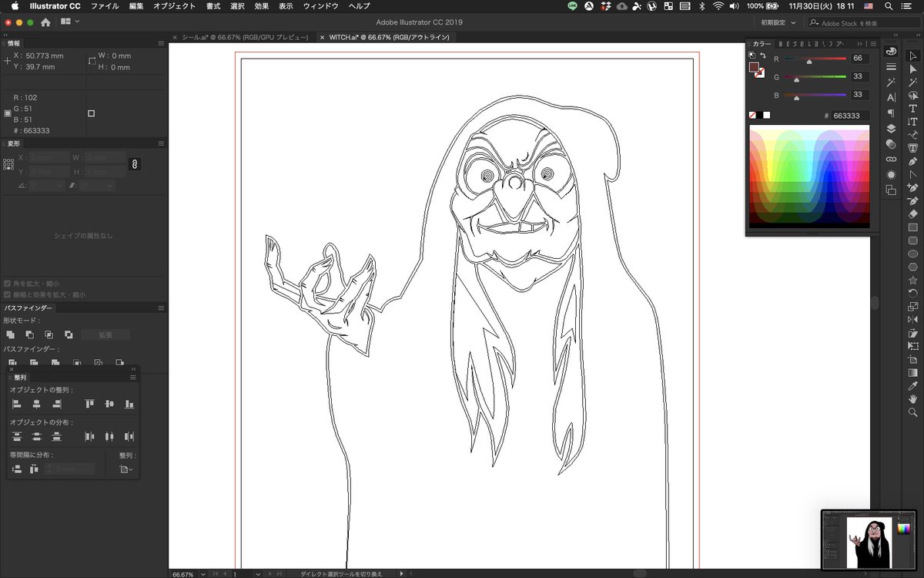Click vertical align top icon
Image resolution: width=924 pixels, height=578 pixels.
click(x=89, y=404)
